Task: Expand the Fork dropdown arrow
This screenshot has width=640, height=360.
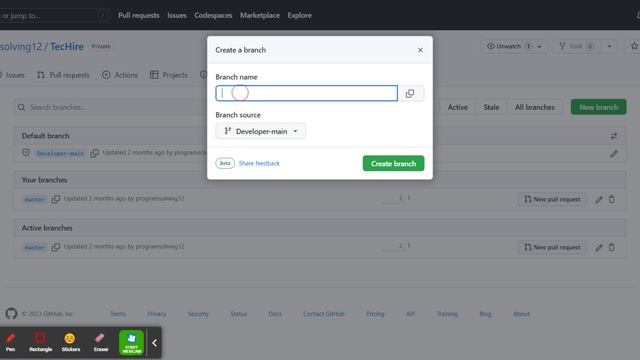Action: pos(609,47)
